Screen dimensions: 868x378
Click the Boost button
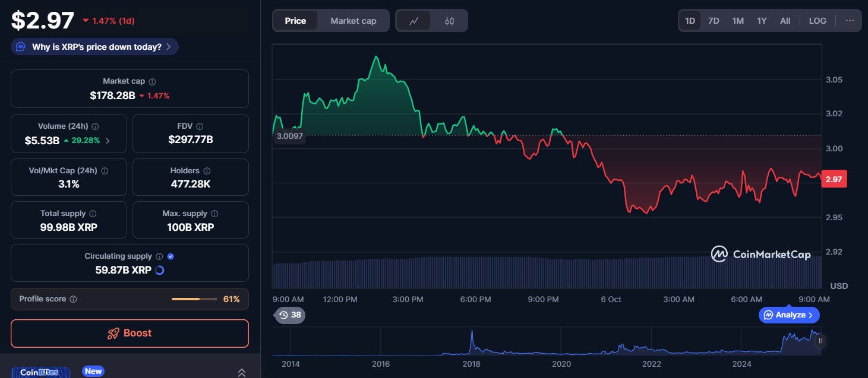tap(130, 333)
